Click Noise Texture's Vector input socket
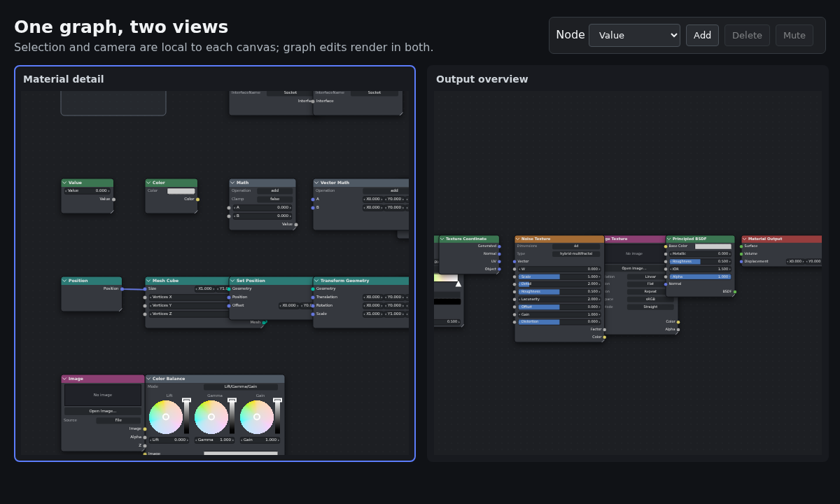This screenshot has width=840, height=504. pos(514,262)
